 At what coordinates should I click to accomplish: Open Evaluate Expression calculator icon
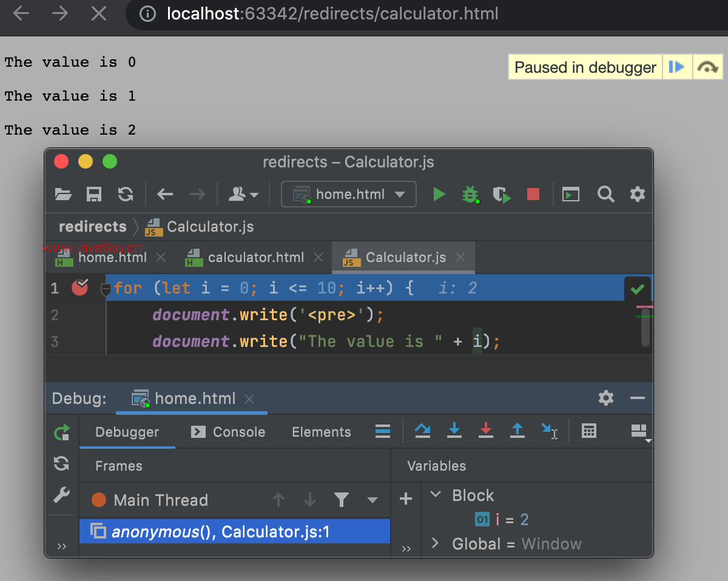pyautogui.click(x=589, y=431)
